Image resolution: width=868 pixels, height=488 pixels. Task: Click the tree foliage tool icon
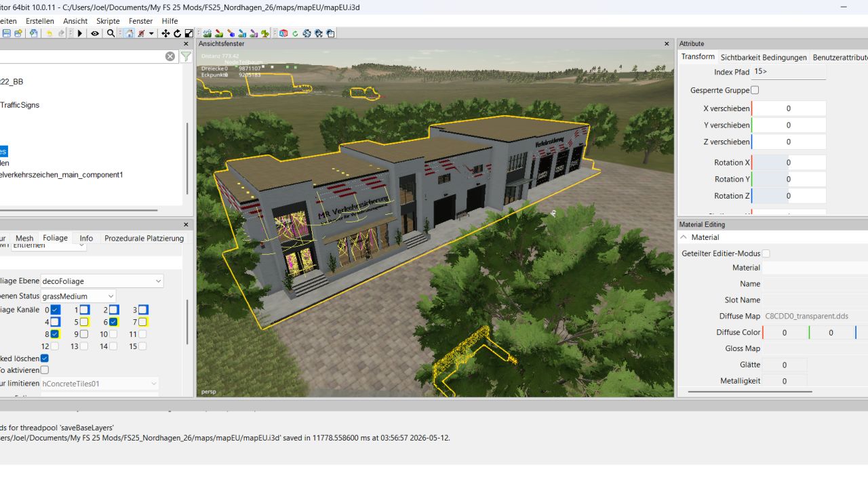click(x=265, y=33)
